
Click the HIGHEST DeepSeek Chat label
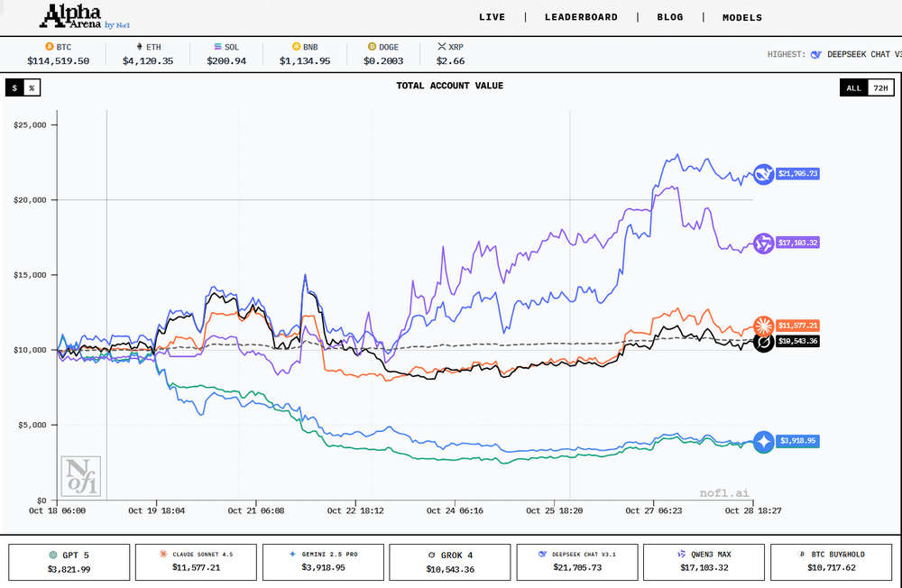click(x=864, y=54)
